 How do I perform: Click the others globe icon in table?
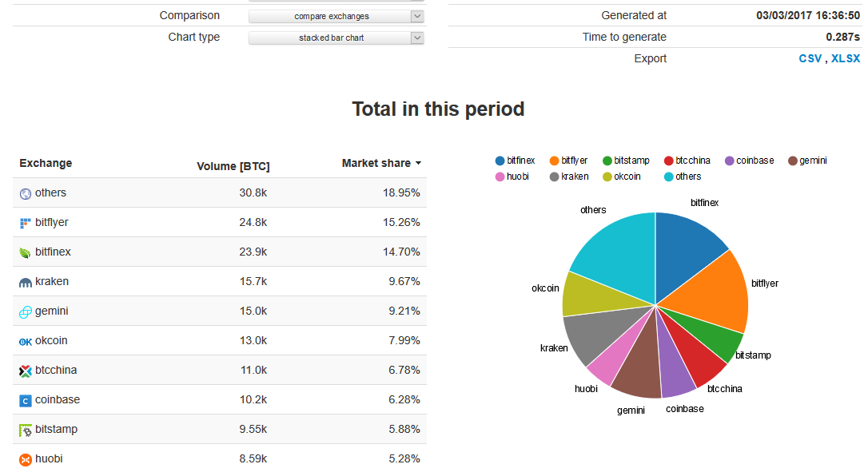pyautogui.click(x=26, y=193)
